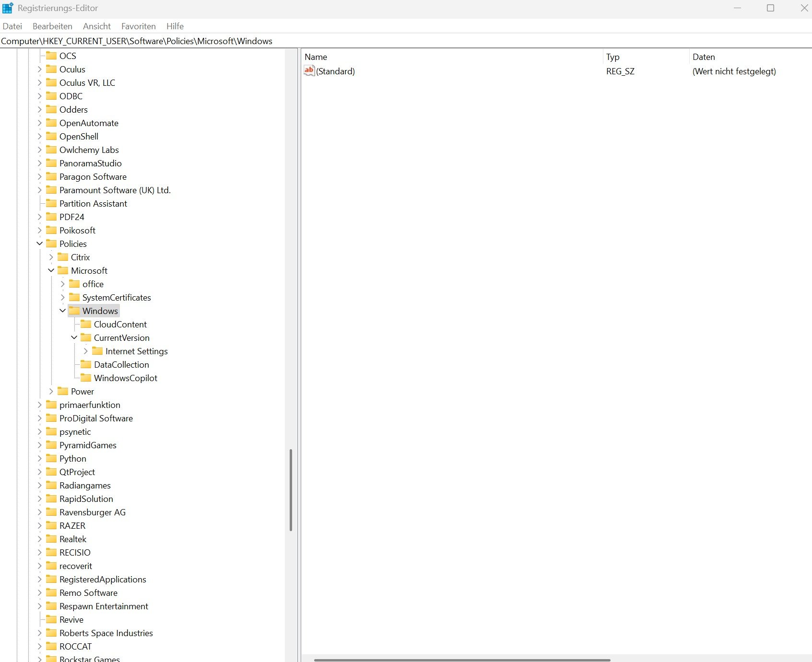Click the PDF24 folder icon
Viewport: 812px width, 662px height.
coord(51,217)
